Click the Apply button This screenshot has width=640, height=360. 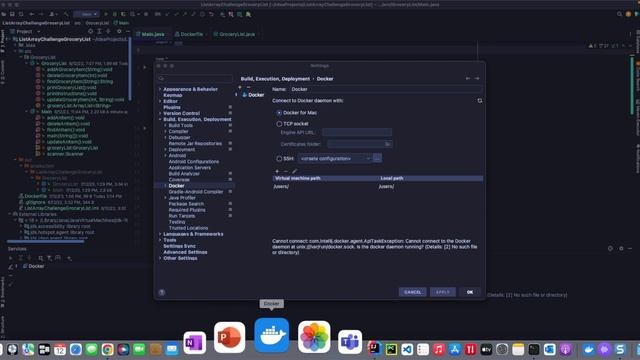coord(442,292)
